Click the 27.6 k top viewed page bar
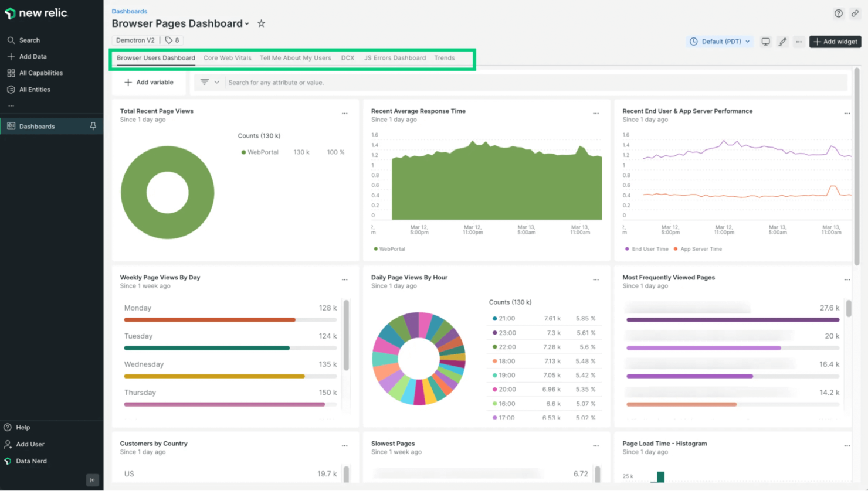 pyautogui.click(x=733, y=320)
